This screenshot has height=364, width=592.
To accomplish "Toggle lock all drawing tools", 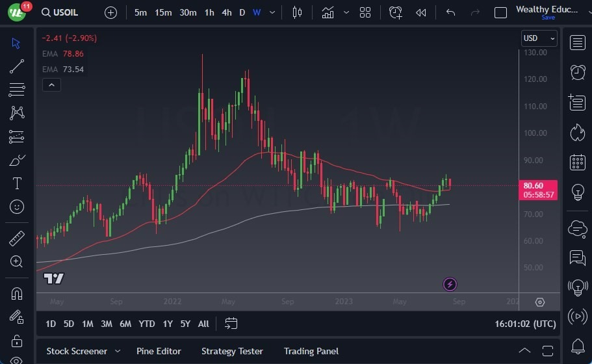I will pyautogui.click(x=17, y=341).
